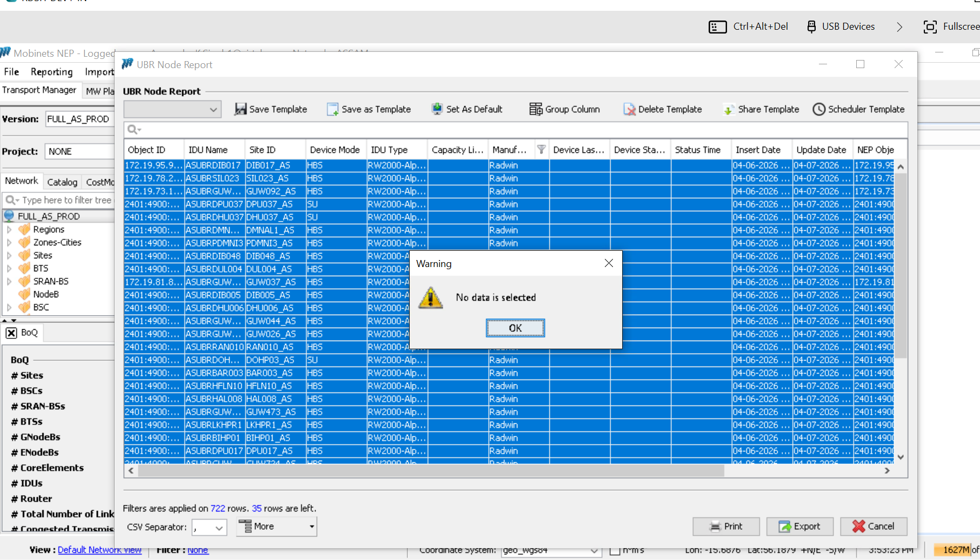Image resolution: width=980 pixels, height=560 pixels.
Task: Click the Share Template icon
Action: pyautogui.click(x=729, y=109)
